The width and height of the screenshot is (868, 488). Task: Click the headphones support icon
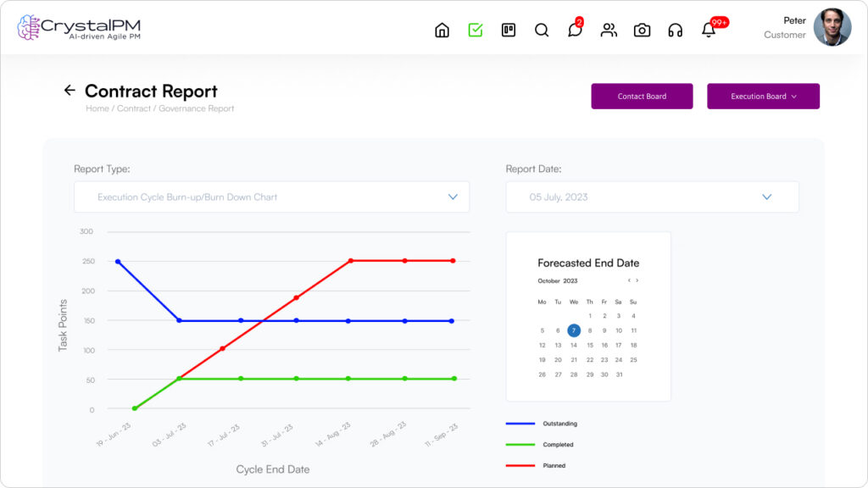click(676, 30)
